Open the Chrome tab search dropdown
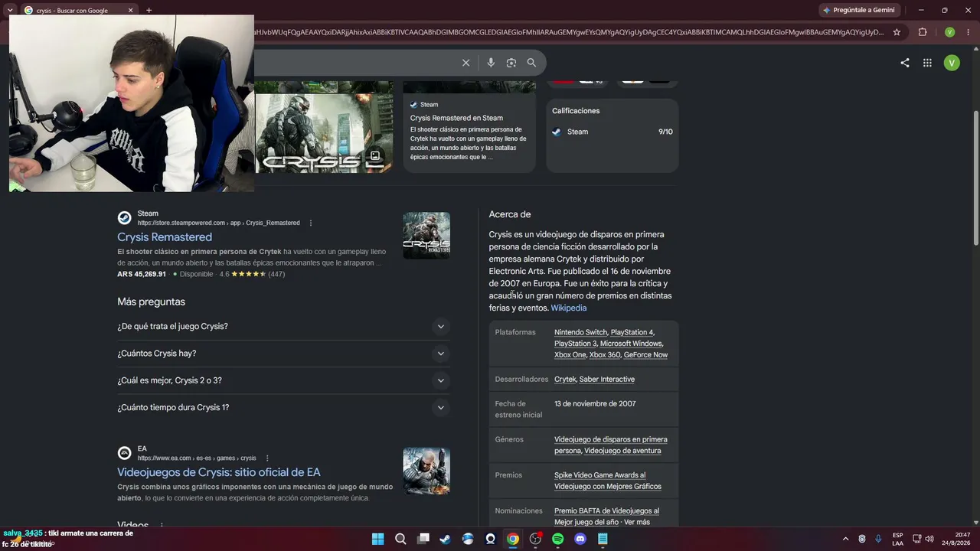Image resolution: width=980 pixels, height=551 pixels. [x=10, y=11]
